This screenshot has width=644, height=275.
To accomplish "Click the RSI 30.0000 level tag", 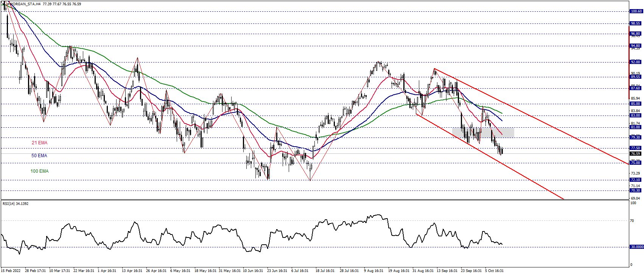I will point(636,247).
